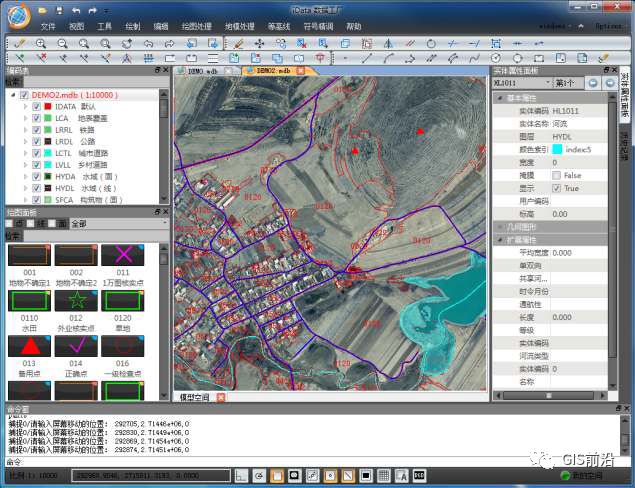The image size is (635, 488).
Task: Click the previous entity arrow in property panel
Action: point(592,83)
